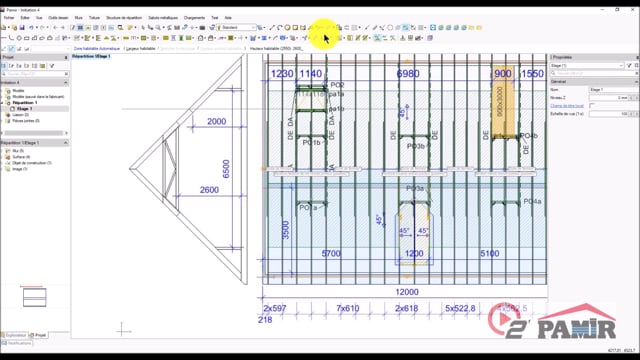Toggle the highlighted grid view icon
Viewport: 640px width, 360px height.
pos(80,28)
